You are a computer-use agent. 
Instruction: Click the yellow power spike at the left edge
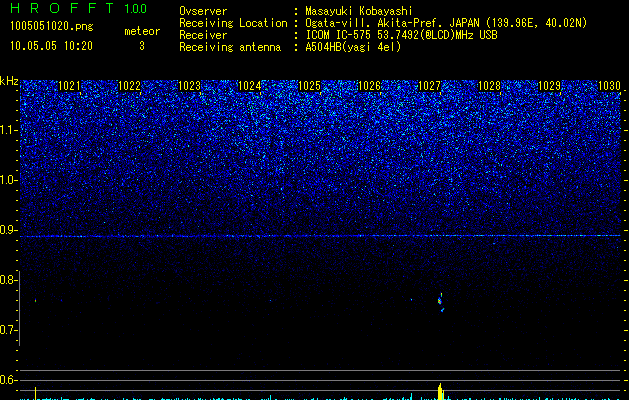36,393
